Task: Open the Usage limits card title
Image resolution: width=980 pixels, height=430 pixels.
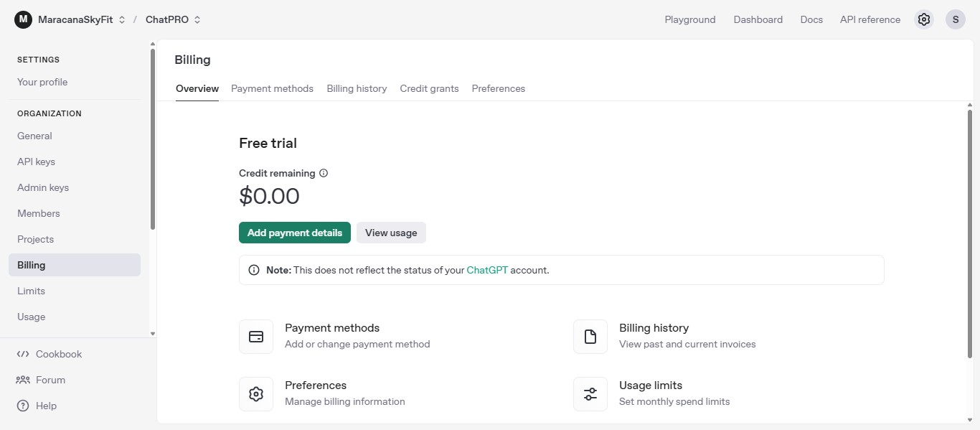Action: (651, 385)
